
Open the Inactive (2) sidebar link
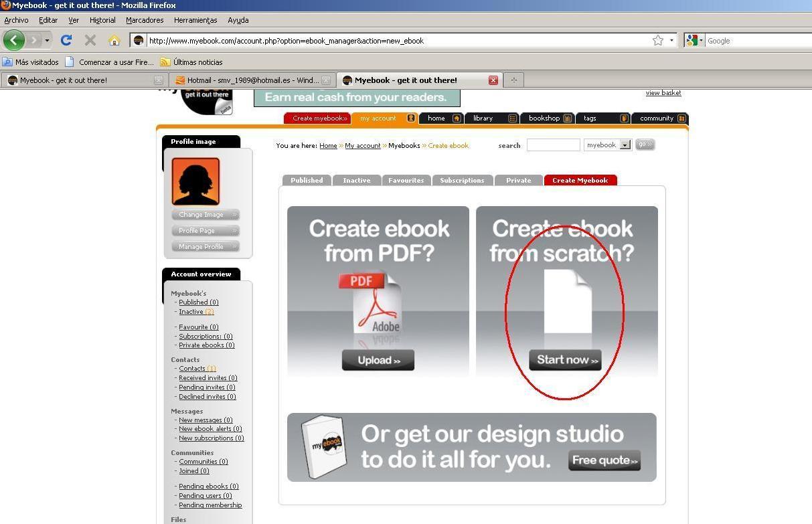pyautogui.click(x=196, y=312)
